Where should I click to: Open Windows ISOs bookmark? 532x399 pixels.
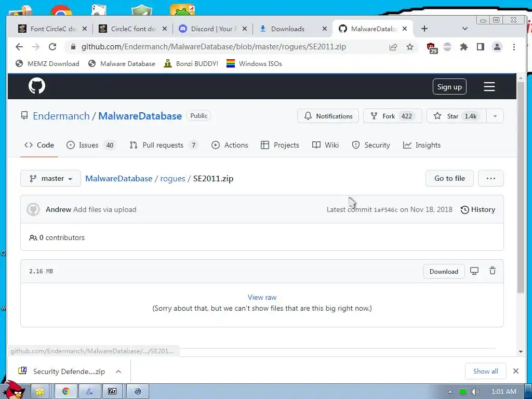coord(254,63)
